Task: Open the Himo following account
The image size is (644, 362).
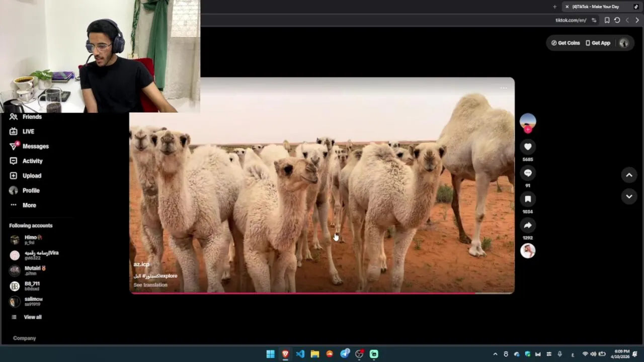Action: click(27, 240)
